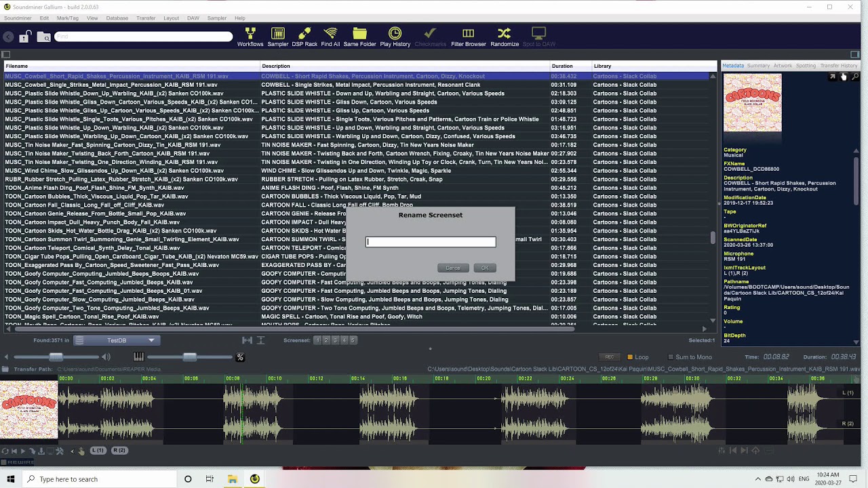Open the Filter Browser

tap(468, 37)
